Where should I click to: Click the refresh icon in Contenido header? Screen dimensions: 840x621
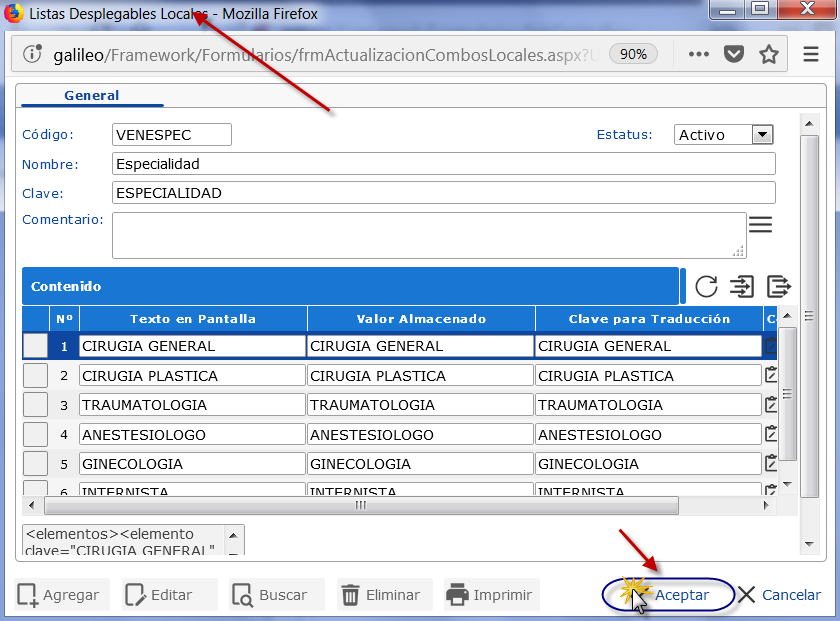[x=706, y=287]
